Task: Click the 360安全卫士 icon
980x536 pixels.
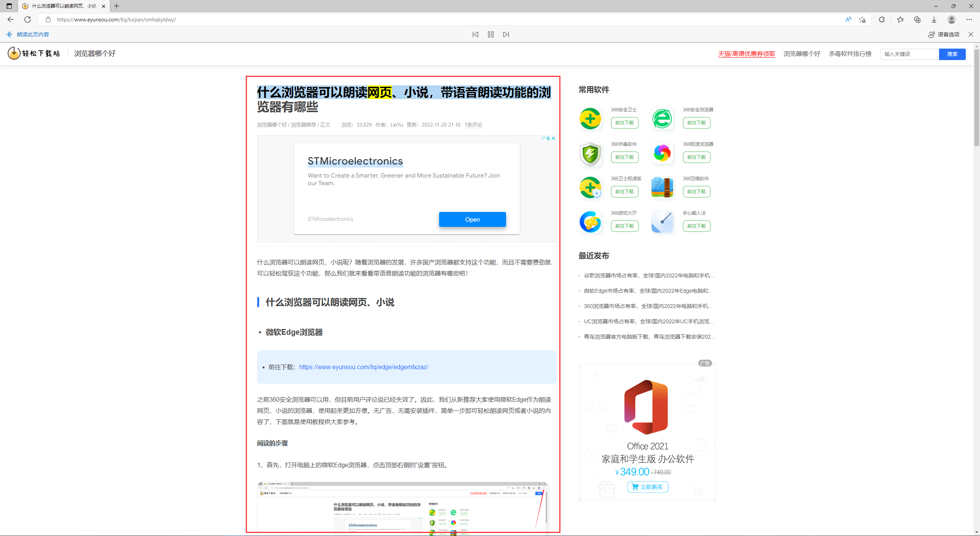Action: pyautogui.click(x=590, y=119)
